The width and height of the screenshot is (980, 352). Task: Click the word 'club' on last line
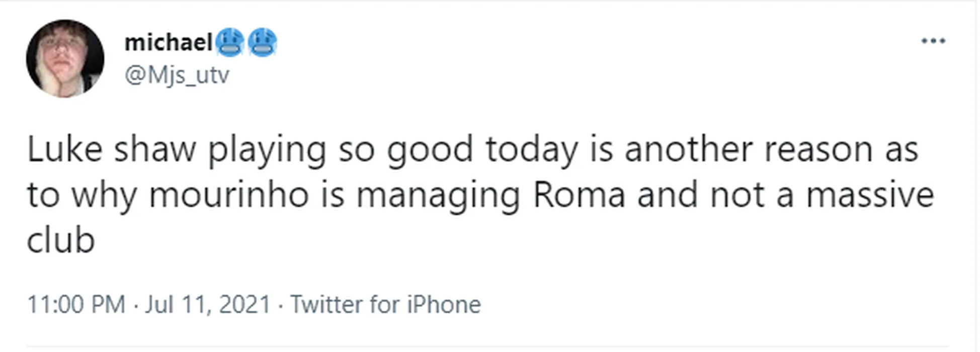click(x=60, y=240)
